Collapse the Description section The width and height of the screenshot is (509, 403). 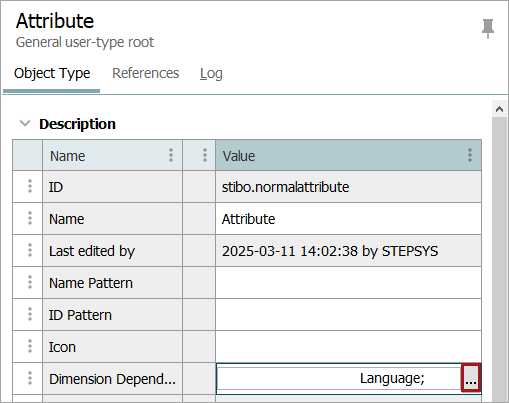coord(25,124)
